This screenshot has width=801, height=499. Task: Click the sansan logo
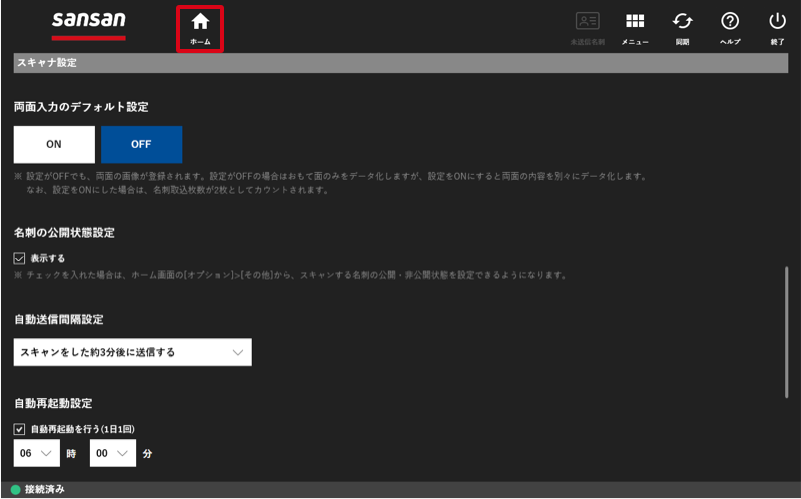tap(88, 25)
